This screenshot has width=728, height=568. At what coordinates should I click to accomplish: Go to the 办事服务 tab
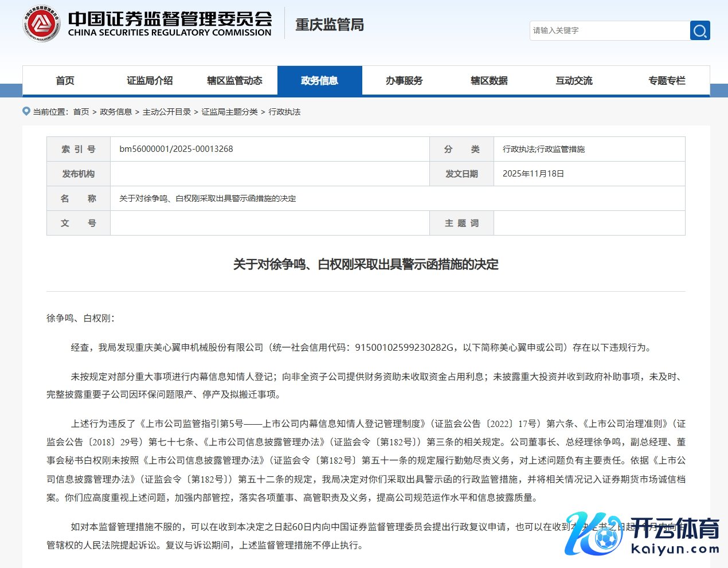pos(404,81)
